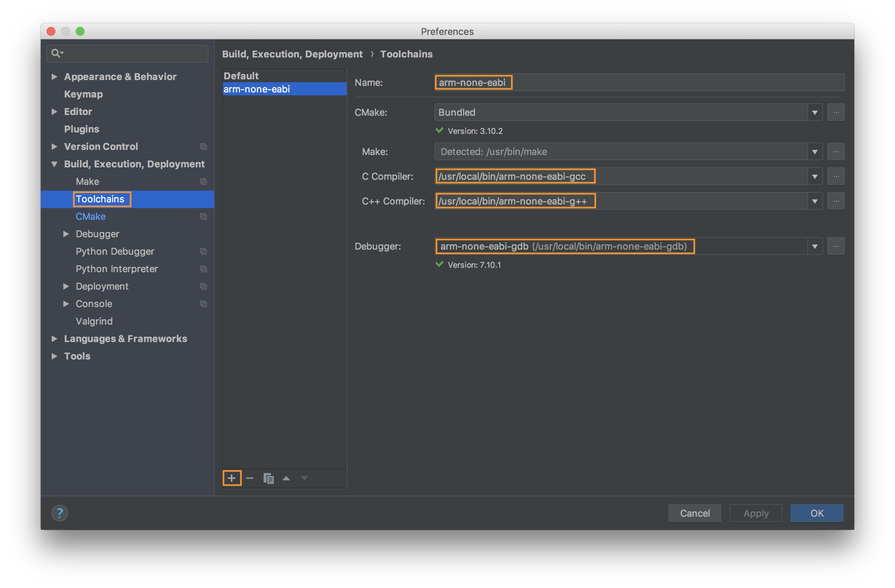Open CMake settings page

[x=91, y=216]
